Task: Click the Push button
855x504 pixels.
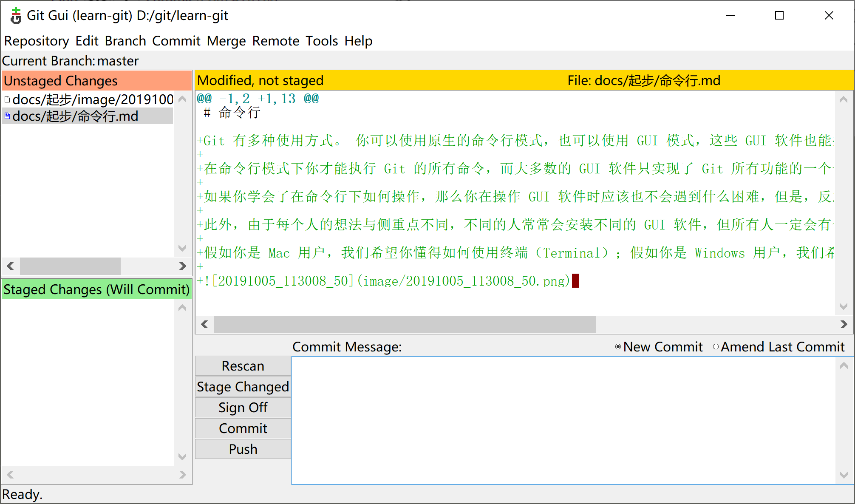Action: pos(243,449)
